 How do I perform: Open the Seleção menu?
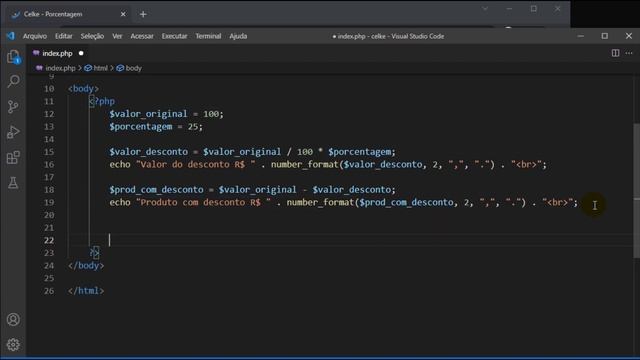coord(92,36)
